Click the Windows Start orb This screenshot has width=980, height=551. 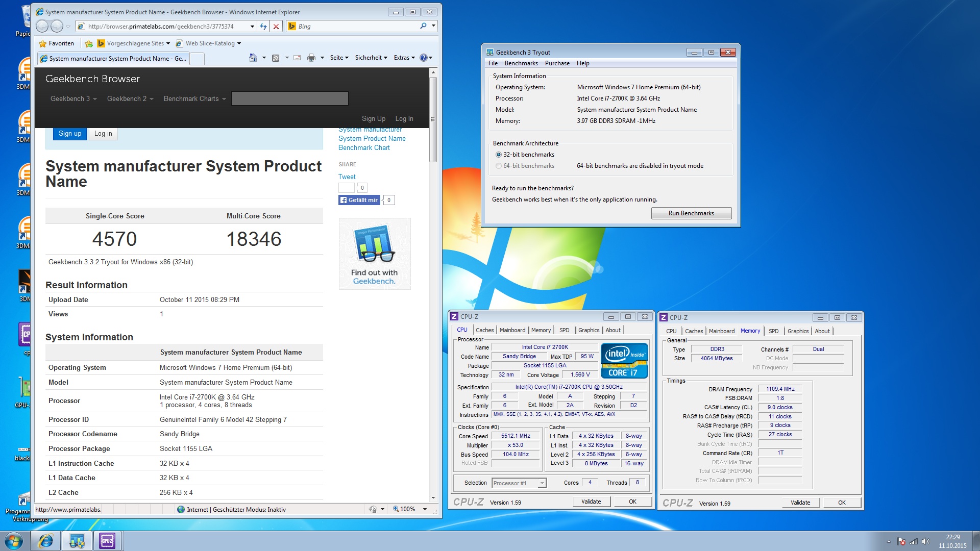pyautogui.click(x=14, y=541)
